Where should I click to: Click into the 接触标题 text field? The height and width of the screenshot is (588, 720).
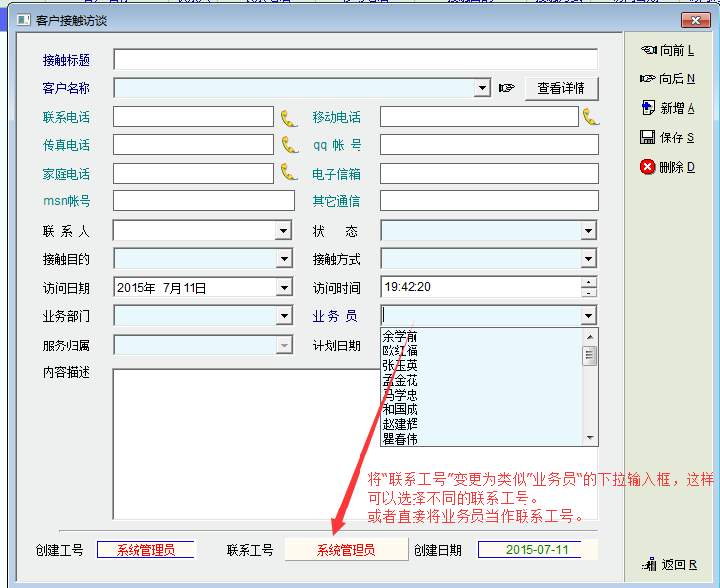356,60
